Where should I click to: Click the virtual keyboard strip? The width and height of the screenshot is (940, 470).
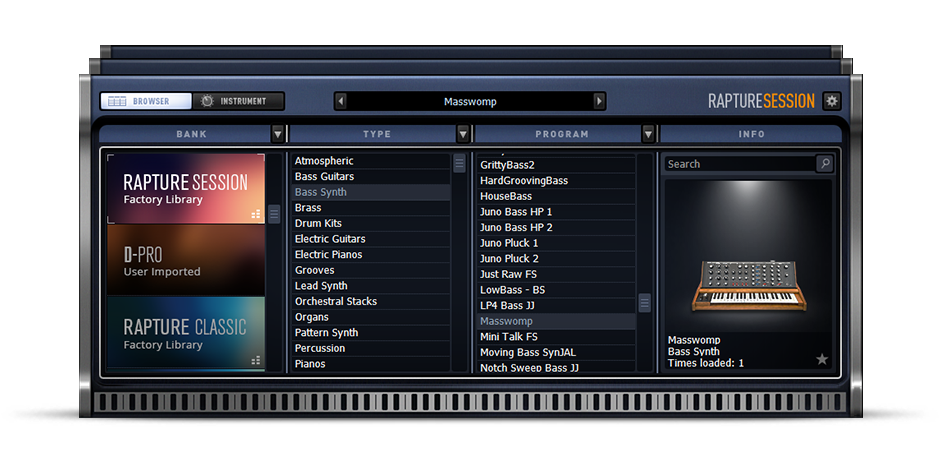pyautogui.click(x=471, y=402)
